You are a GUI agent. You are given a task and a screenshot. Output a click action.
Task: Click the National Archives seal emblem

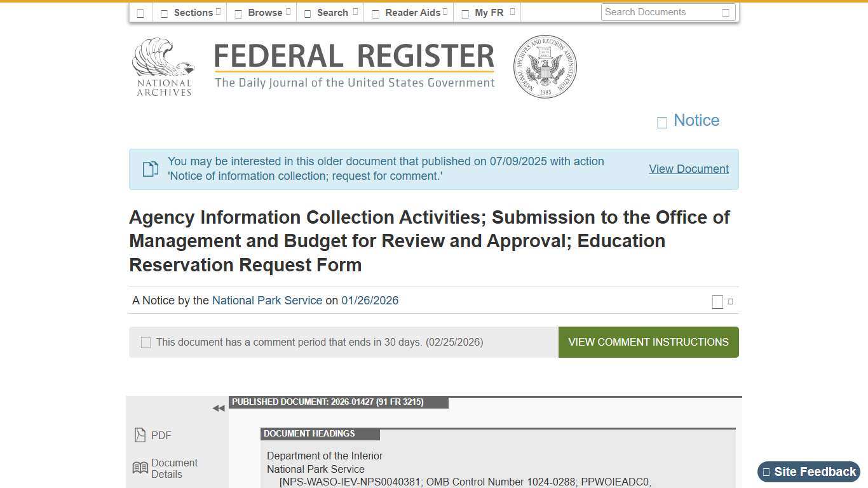pos(545,66)
